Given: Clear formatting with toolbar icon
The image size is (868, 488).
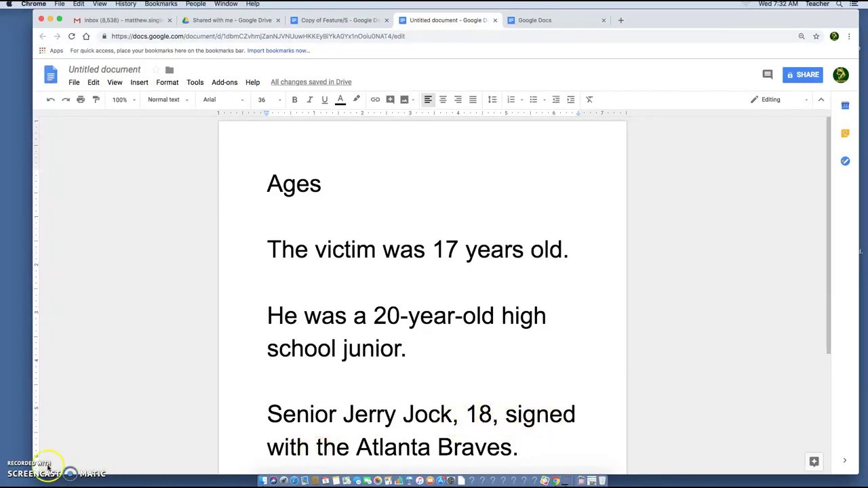Looking at the screenshot, I should [x=589, y=100].
